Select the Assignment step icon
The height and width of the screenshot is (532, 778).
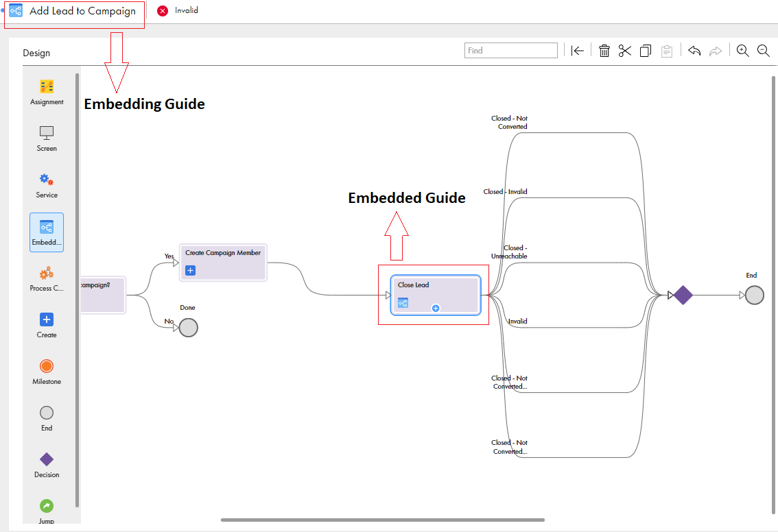tap(47, 87)
